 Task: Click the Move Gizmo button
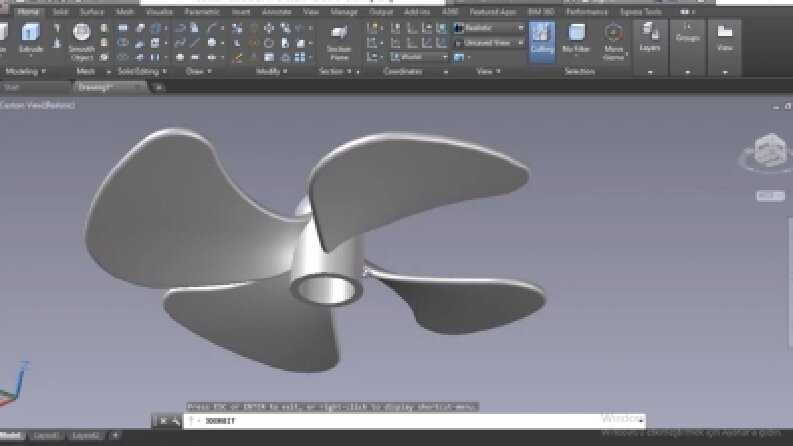pos(613,42)
